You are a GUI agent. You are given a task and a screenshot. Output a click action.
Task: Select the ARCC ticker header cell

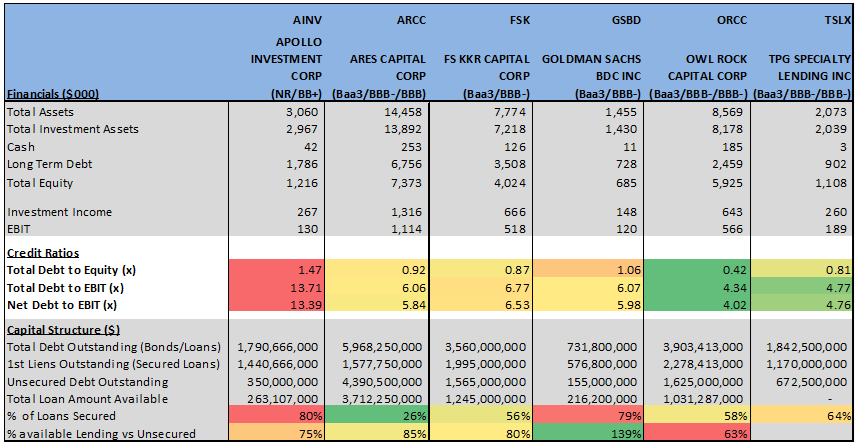coord(411,20)
